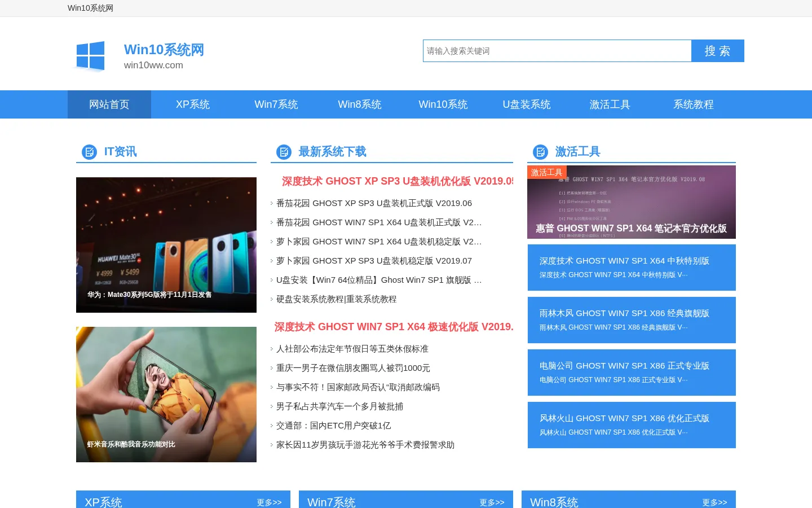Open 番茄花园 GHOST XP SP3 U盘装机正式版 link
Screen dimensions: 812x508
(374, 203)
